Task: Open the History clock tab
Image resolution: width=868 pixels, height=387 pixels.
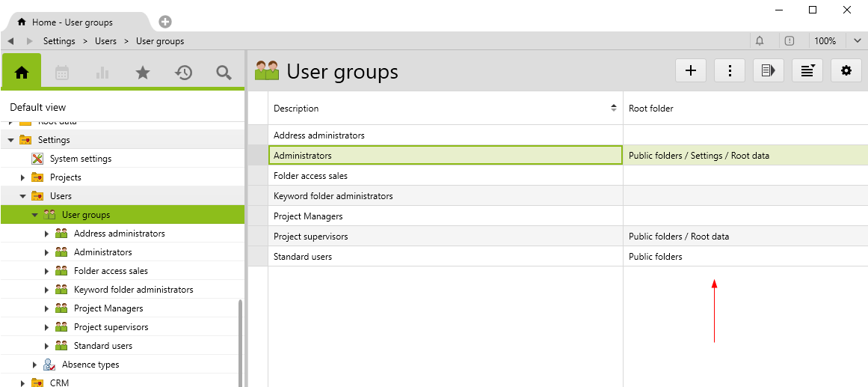Action: (183, 73)
